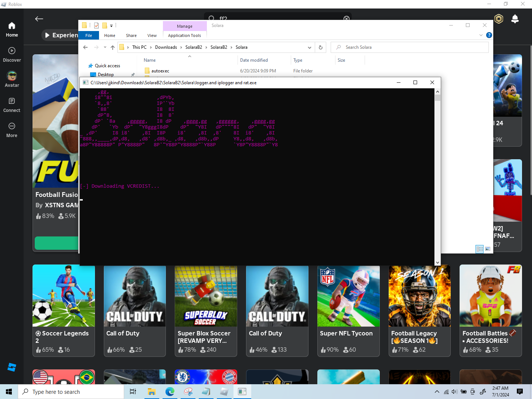Open File Explorer help icon
The width and height of the screenshot is (532, 399).
pyautogui.click(x=489, y=35)
